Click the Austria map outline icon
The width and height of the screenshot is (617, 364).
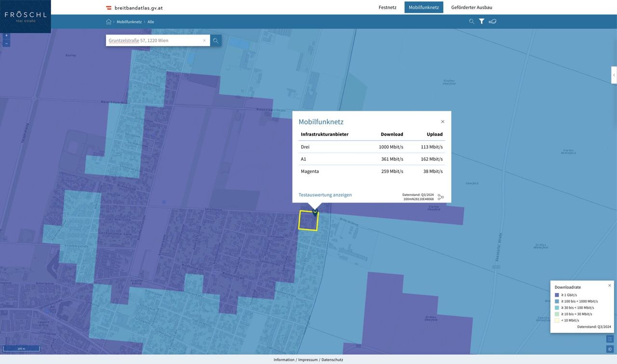click(492, 21)
